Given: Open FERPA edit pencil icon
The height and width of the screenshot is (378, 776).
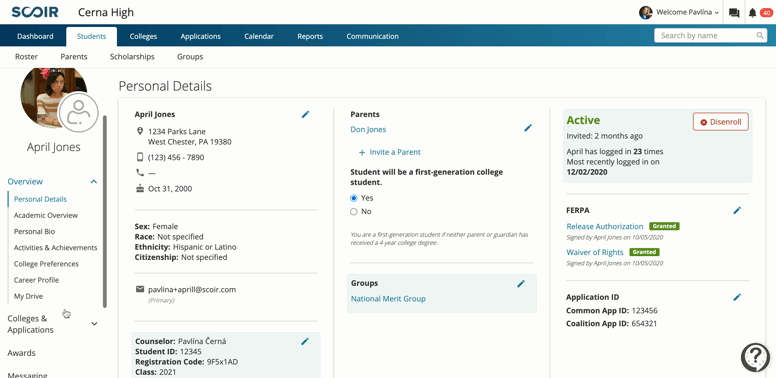Looking at the screenshot, I should click(x=737, y=210).
